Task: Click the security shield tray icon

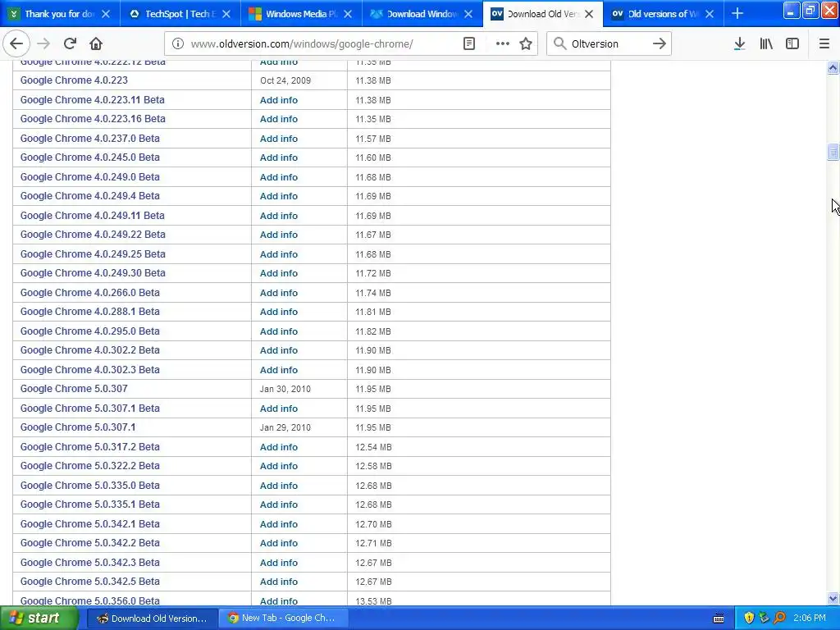Action: point(749,619)
